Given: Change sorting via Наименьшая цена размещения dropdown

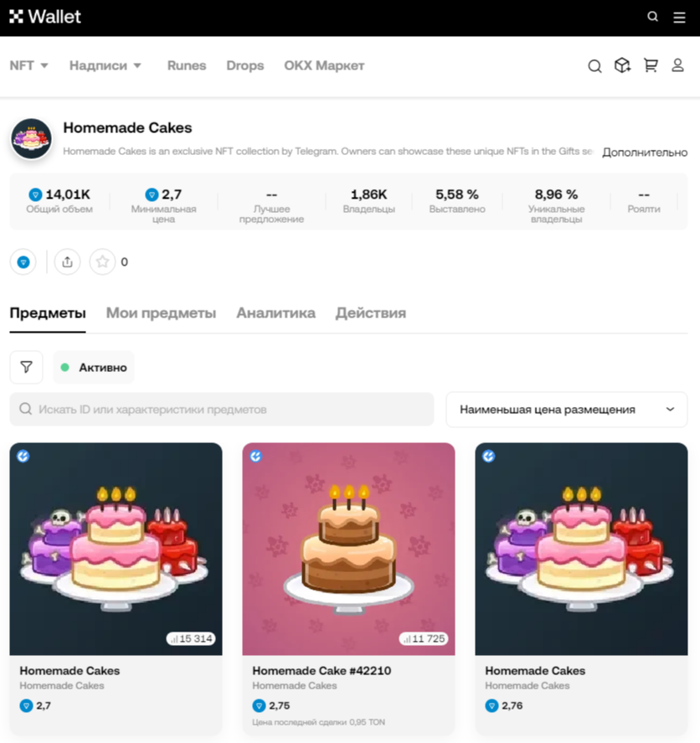Looking at the screenshot, I should point(566,410).
